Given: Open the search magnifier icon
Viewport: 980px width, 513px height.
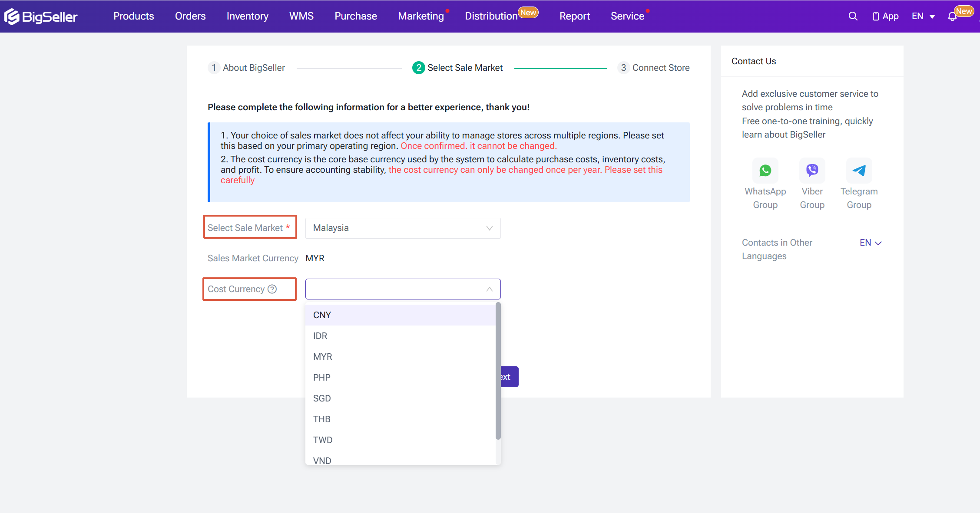Looking at the screenshot, I should point(853,16).
